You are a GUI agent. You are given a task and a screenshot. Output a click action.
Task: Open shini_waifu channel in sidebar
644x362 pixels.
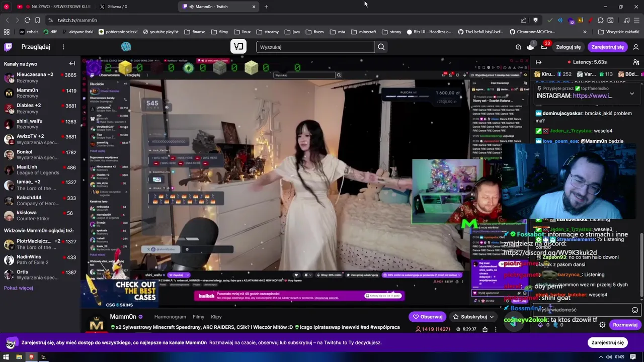40,124
